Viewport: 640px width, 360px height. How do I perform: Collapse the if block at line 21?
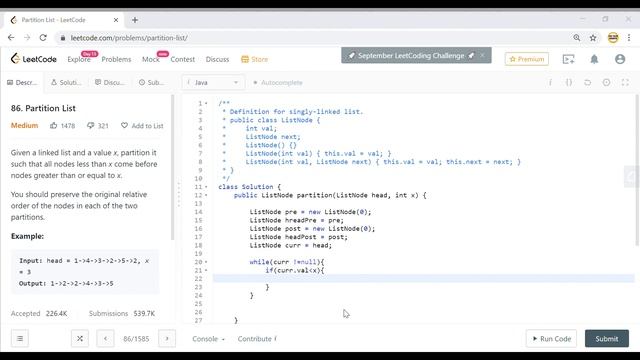pyautogui.click(x=206, y=270)
